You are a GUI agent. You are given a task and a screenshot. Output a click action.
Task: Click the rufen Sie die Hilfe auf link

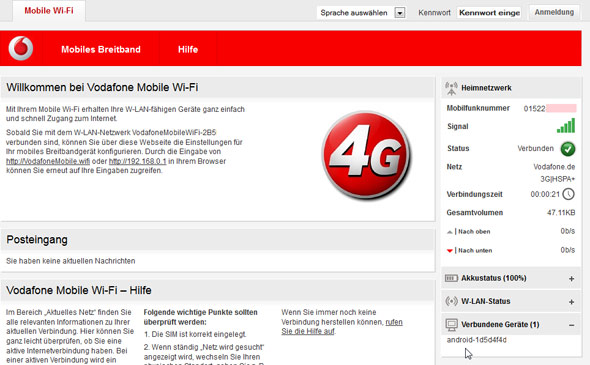click(x=342, y=327)
